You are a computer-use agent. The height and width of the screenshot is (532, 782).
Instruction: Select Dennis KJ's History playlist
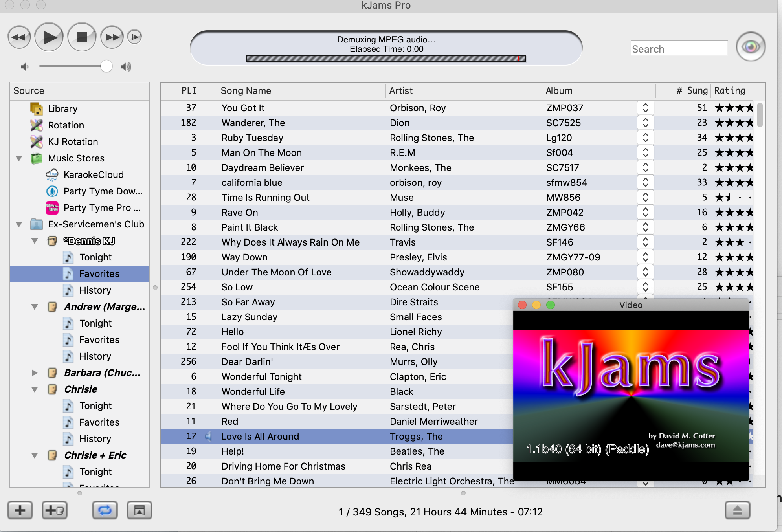point(95,290)
